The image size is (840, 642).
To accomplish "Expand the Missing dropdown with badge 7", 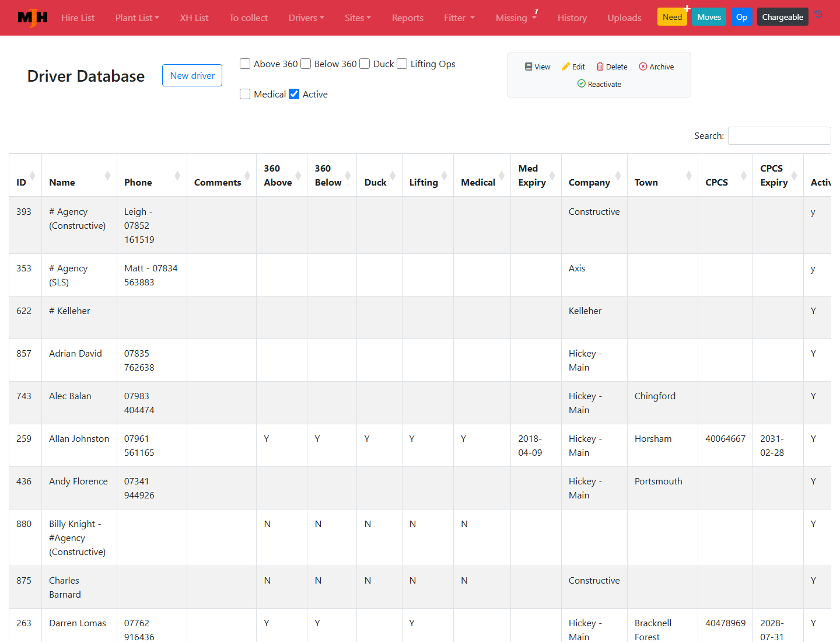I will [x=516, y=18].
